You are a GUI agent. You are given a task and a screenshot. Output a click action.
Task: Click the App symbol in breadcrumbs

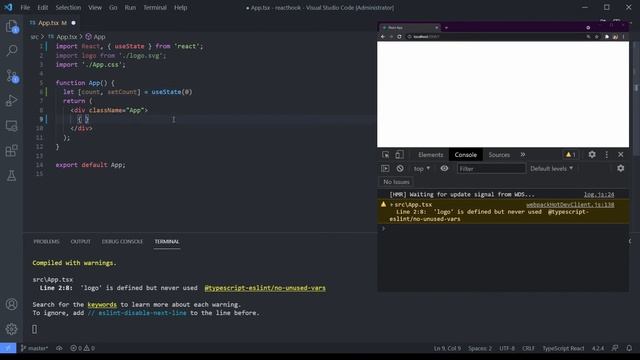pyautogui.click(x=96, y=37)
